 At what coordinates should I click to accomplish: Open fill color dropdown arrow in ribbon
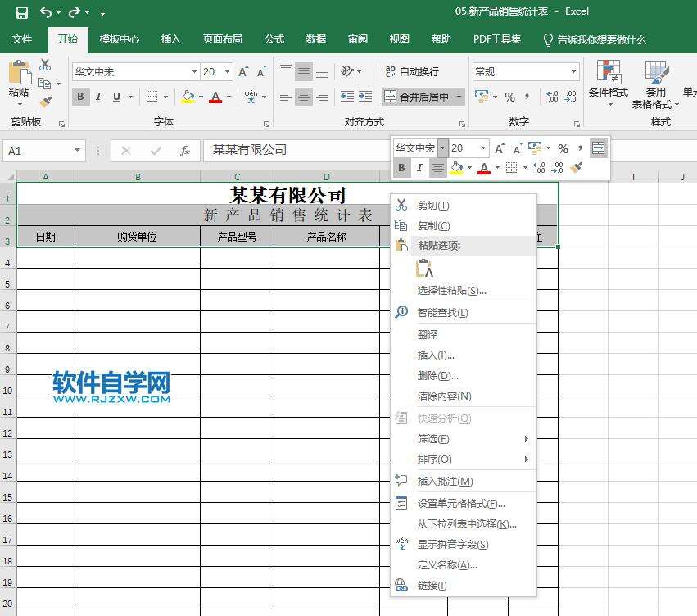coord(201,97)
